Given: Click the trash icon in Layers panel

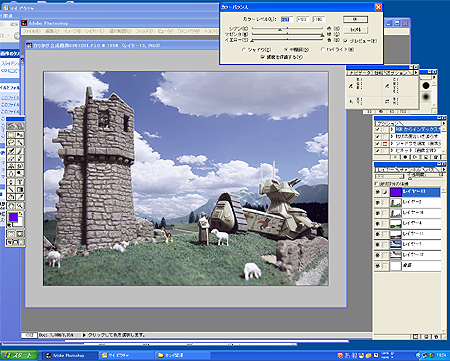Looking at the screenshot, I should 436,337.
